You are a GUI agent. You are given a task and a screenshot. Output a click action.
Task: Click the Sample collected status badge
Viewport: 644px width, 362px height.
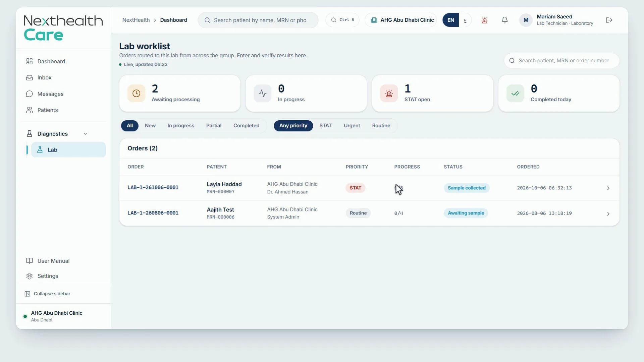[467, 188]
